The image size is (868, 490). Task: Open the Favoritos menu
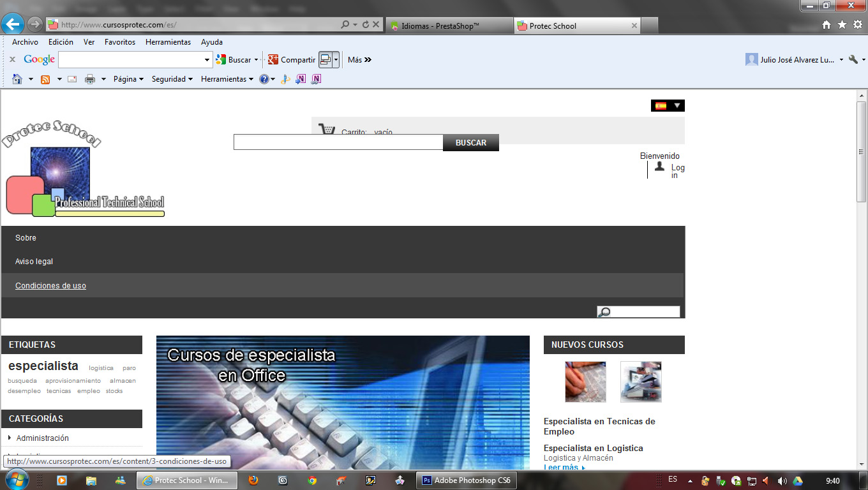click(x=120, y=42)
